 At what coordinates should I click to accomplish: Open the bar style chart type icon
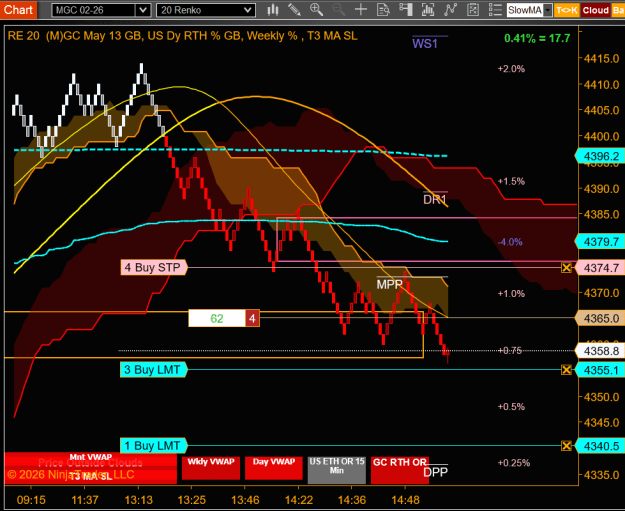click(x=273, y=10)
